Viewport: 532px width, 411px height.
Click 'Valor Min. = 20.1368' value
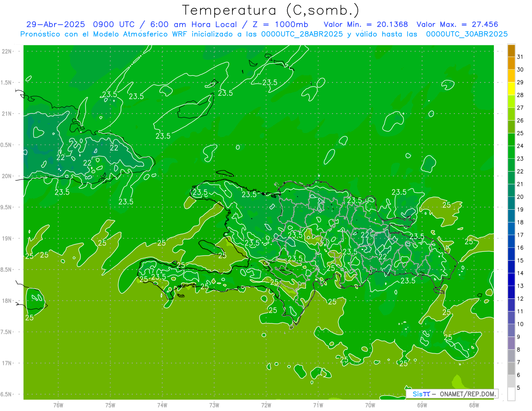click(366, 24)
